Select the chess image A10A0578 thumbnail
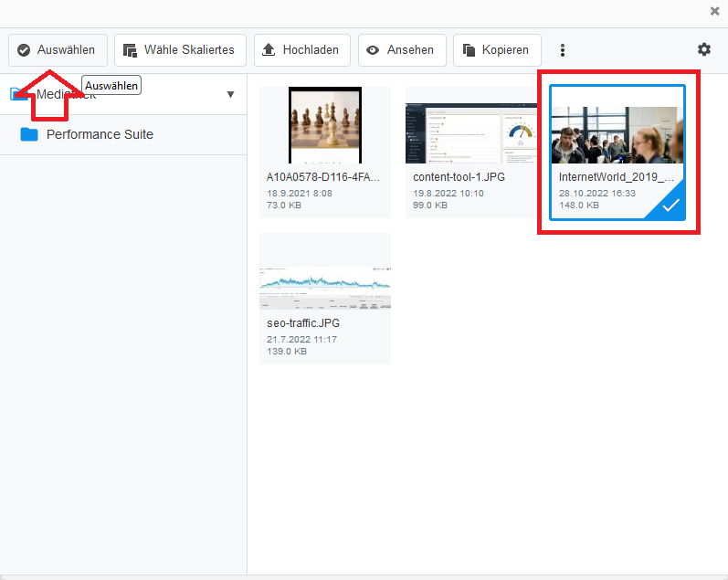The width and height of the screenshot is (728, 580). click(x=325, y=125)
